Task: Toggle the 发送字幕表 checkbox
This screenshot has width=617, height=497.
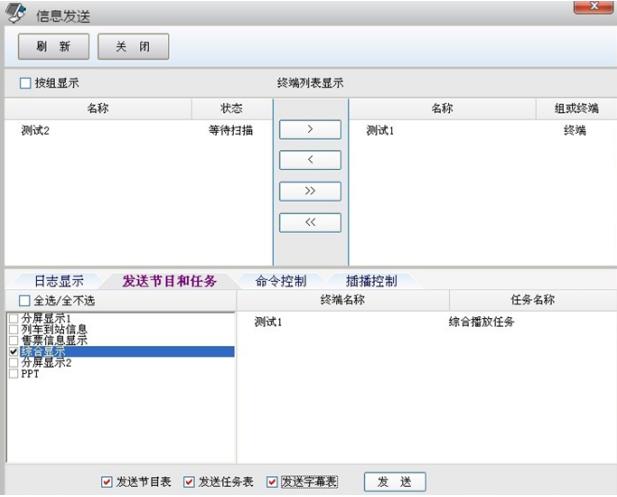Action: (x=271, y=482)
